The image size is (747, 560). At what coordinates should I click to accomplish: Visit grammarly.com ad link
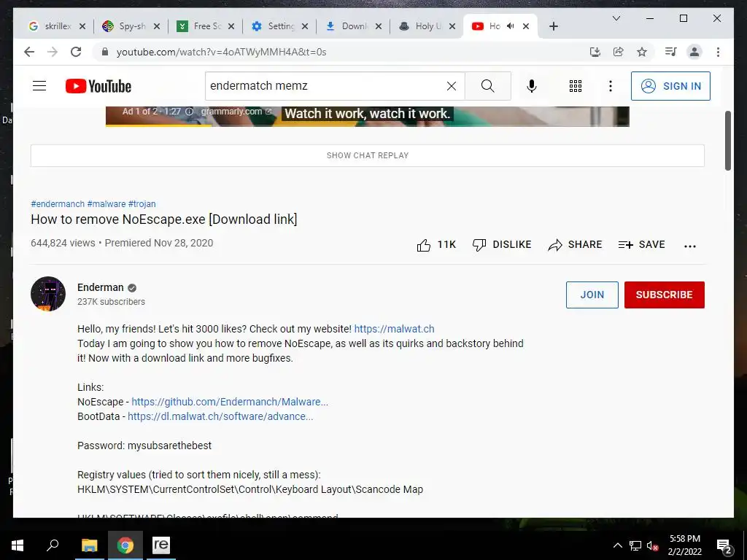236,112
